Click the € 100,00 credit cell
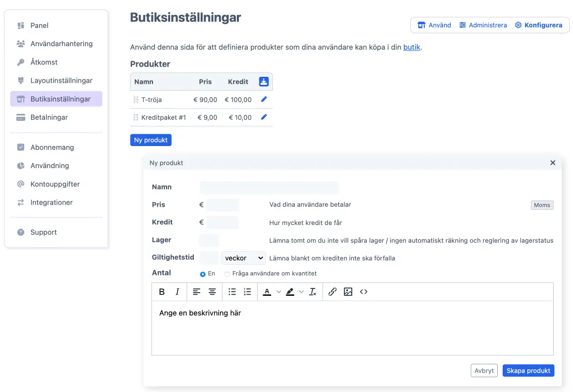The image size is (573, 392). [238, 99]
